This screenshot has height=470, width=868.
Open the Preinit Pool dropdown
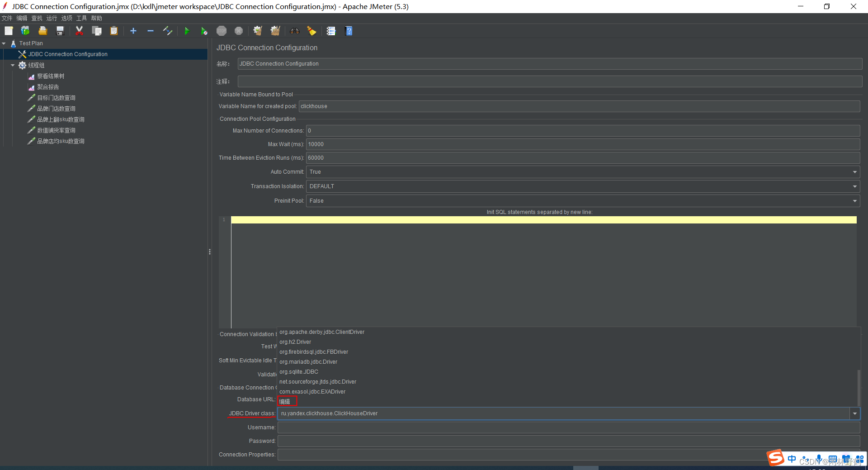[583, 201]
